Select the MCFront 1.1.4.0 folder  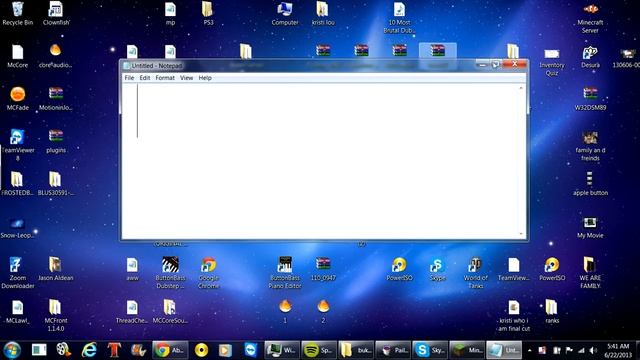pos(56,315)
